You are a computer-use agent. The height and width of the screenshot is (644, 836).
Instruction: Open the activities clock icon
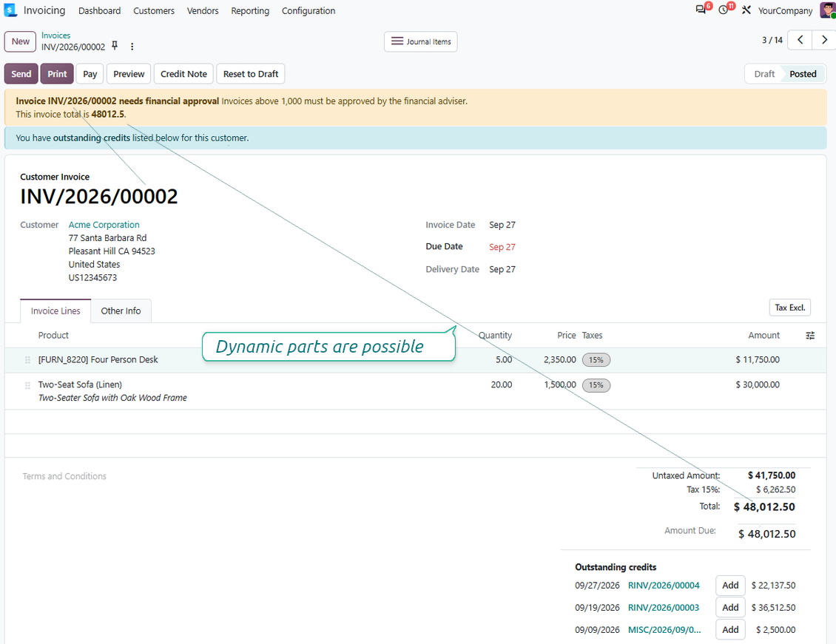(x=723, y=10)
